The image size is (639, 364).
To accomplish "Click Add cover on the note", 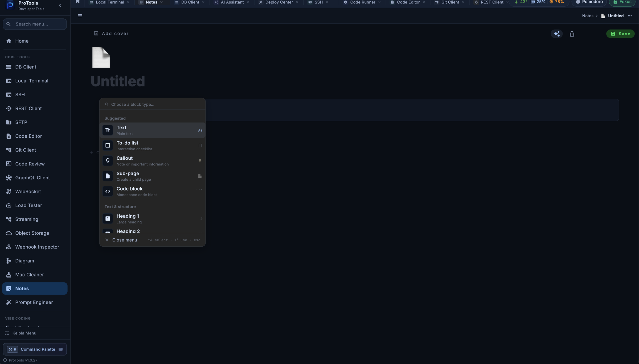I will click(111, 34).
